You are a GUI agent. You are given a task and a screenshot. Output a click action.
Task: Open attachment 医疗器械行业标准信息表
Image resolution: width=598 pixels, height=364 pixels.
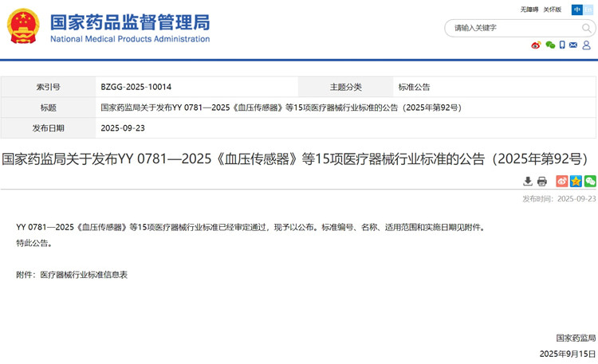pos(83,275)
